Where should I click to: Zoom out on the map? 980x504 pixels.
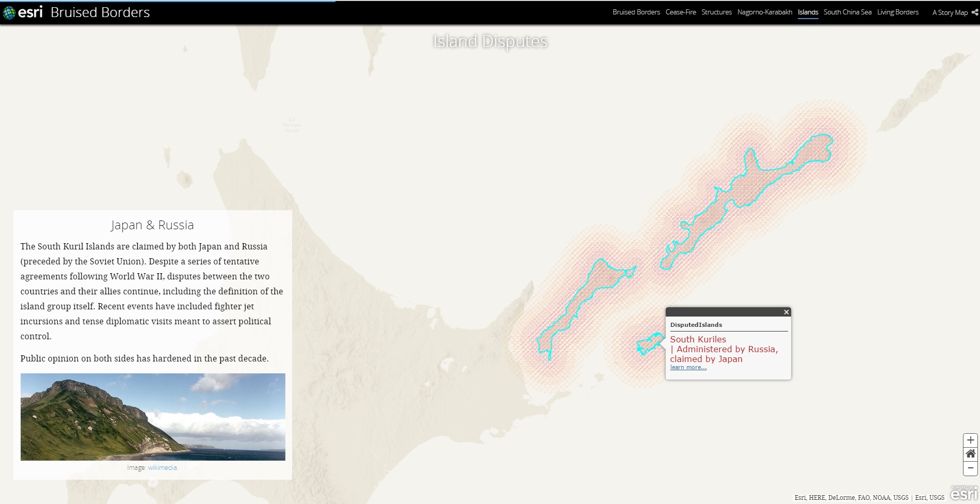tap(970, 468)
